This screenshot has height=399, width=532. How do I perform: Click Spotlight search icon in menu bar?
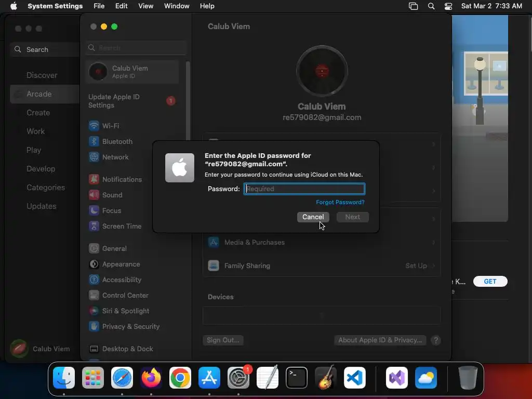click(431, 6)
